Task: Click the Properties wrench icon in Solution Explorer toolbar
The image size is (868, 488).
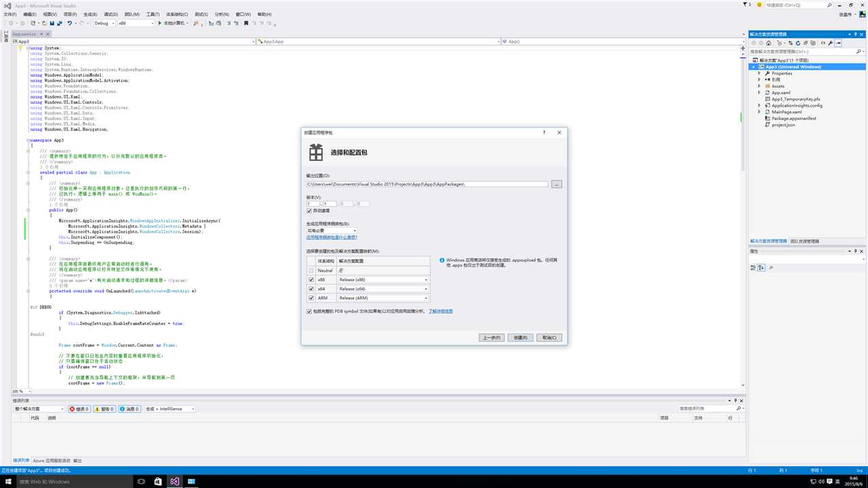Action: coord(830,43)
